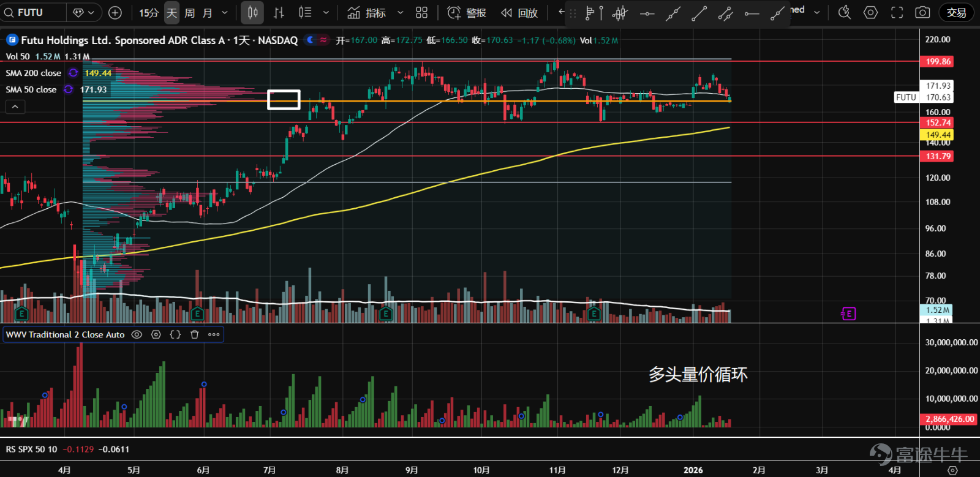Expand the indicators dropdown arrow
The width and height of the screenshot is (980, 477).
[x=400, y=12]
